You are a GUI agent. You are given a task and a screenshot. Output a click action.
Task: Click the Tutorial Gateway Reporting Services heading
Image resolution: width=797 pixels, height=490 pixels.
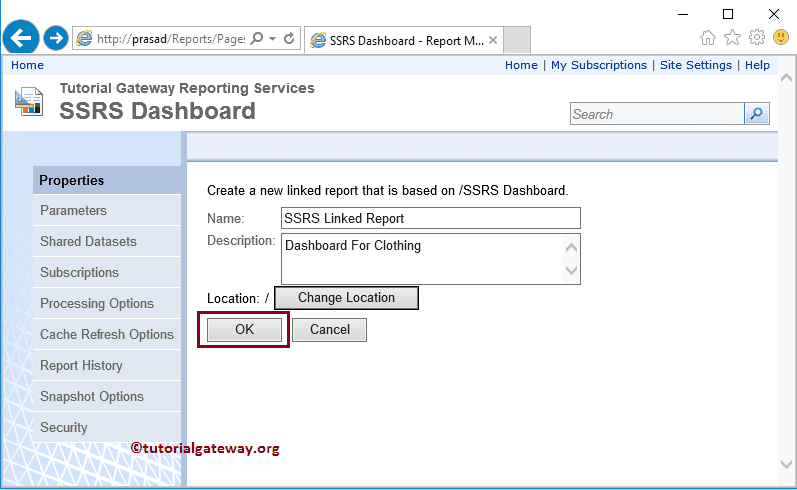(x=187, y=88)
